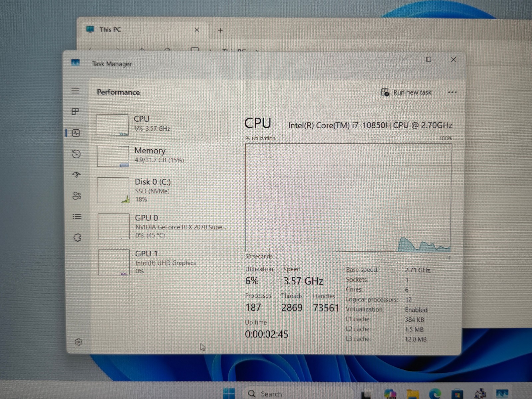Click the large CPU utilization graph
Image resolution: width=532 pixels, height=399 pixels.
[348, 198]
